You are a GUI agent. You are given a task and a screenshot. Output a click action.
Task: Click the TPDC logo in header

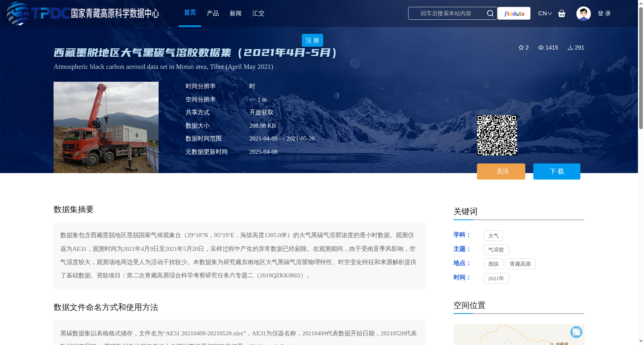tap(83, 13)
